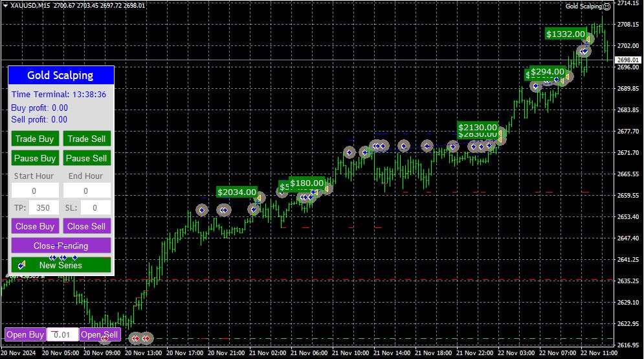The width and height of the screenshot is (644, 359).
Task: Close all buy positions with Close Buy
Action: (x=35, y=226)
